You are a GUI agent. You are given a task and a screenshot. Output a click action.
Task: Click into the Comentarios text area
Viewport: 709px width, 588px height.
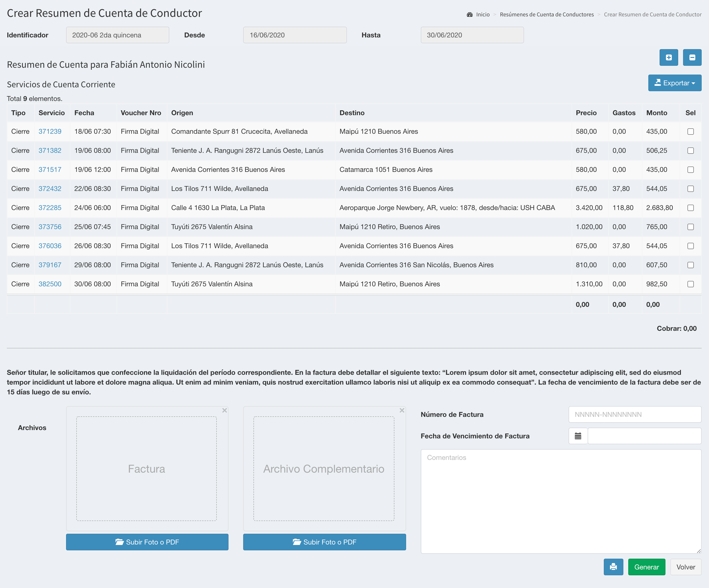561,501
